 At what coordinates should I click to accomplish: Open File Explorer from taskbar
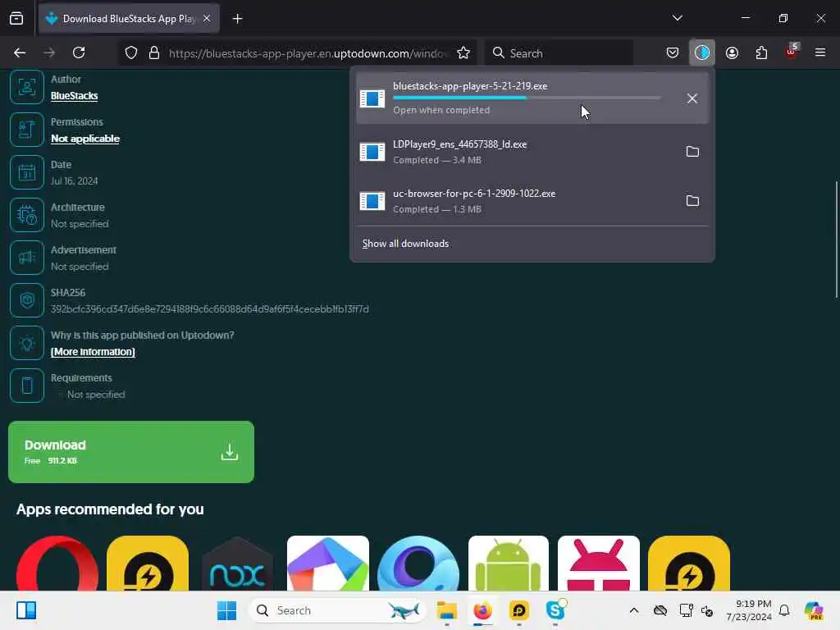tap(446, 610)
